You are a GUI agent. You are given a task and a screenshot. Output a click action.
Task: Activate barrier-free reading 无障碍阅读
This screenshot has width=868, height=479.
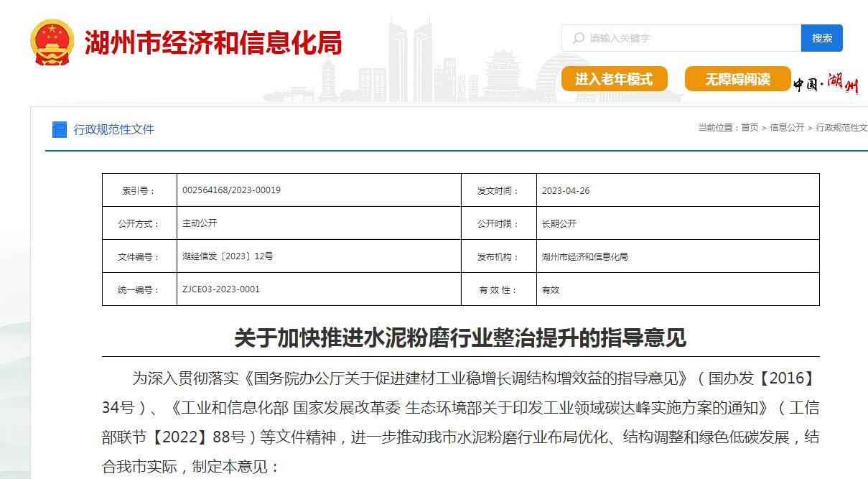click(x=737, y=79)
